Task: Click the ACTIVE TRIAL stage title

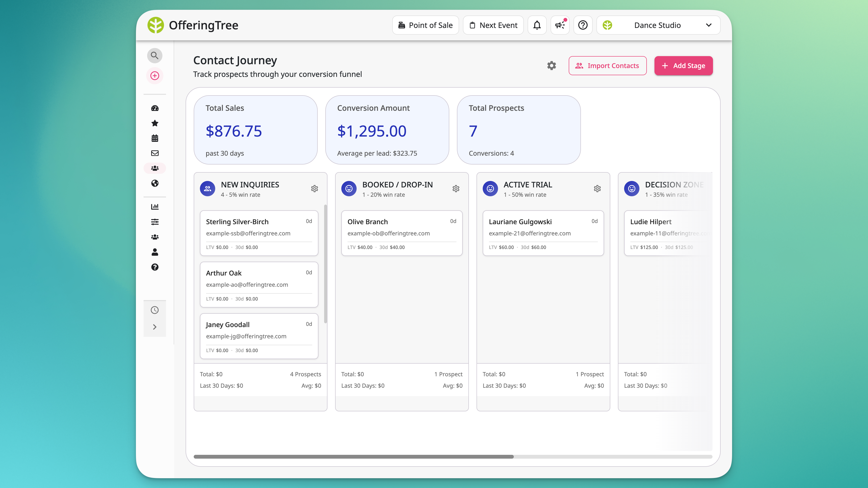Action: click(528, 185)
